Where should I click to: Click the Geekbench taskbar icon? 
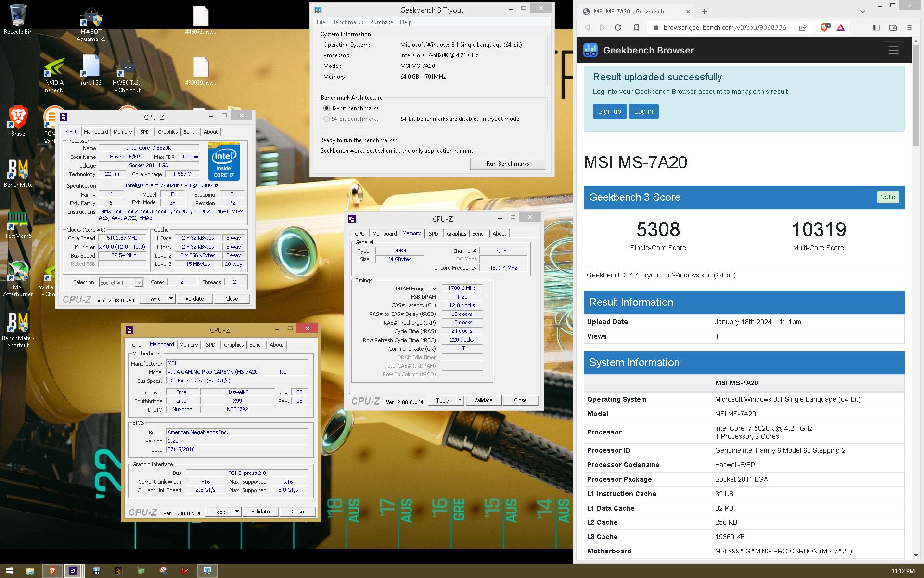207,571
